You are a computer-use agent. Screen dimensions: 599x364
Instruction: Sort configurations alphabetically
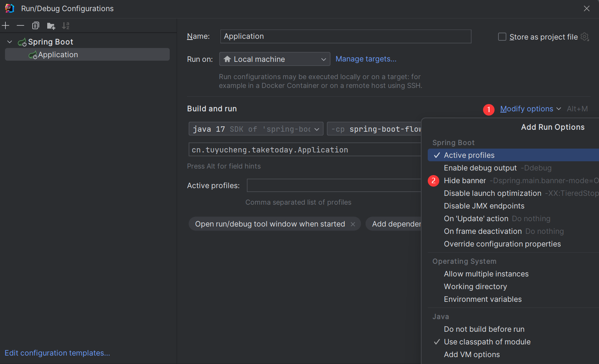66,26
